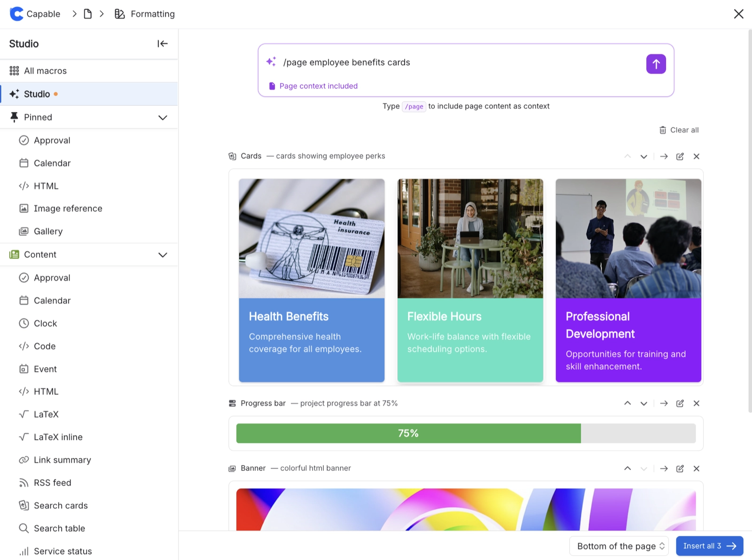Screen dimensions: 752x560
Task: Collapse the Content section
Action: click(x=163, y=255)
